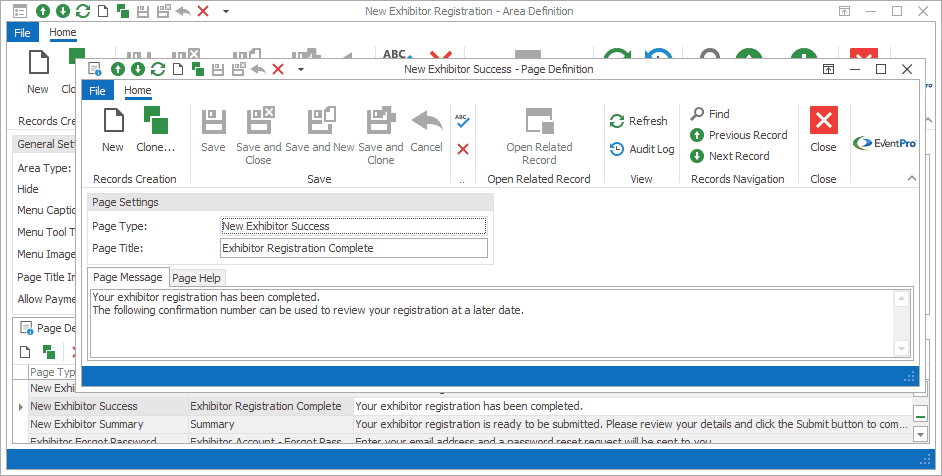
Task: Click green down arrow in Area Definition title bar
Action: coord(63,11)
